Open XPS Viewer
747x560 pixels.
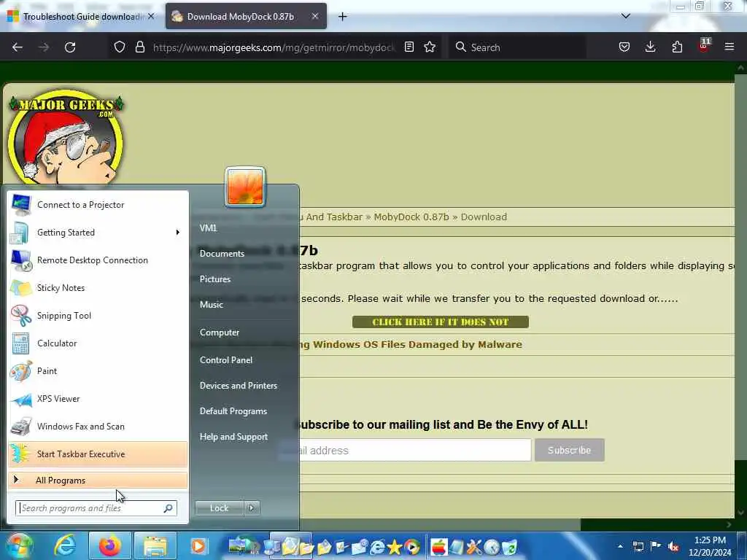98,399
